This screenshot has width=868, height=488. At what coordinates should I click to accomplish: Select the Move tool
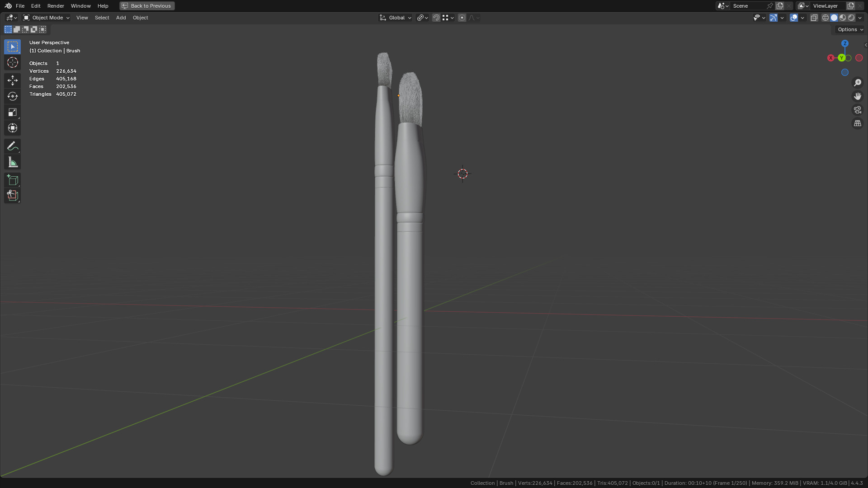pos(12,80)
